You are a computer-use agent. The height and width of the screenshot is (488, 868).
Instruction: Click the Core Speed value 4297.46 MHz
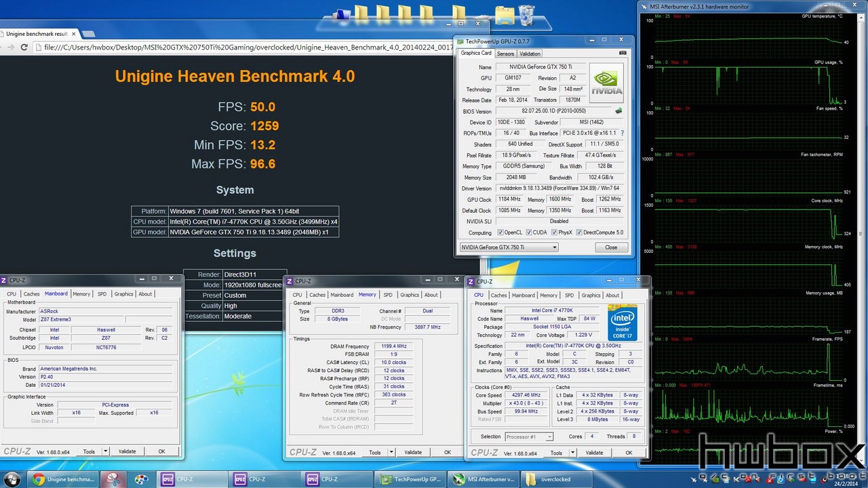pos(527,395)
